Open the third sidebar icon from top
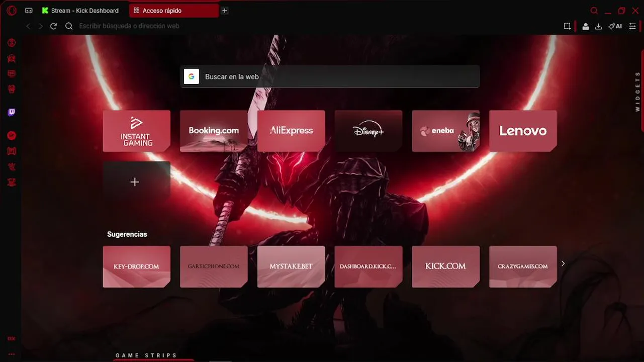Screen dimensions: 644x362 [x=12, y=74]
